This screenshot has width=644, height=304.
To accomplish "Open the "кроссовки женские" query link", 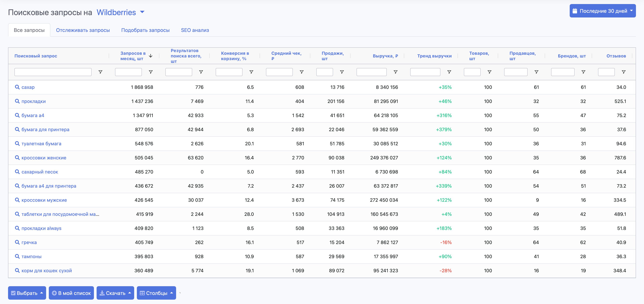I will point(44,158).
